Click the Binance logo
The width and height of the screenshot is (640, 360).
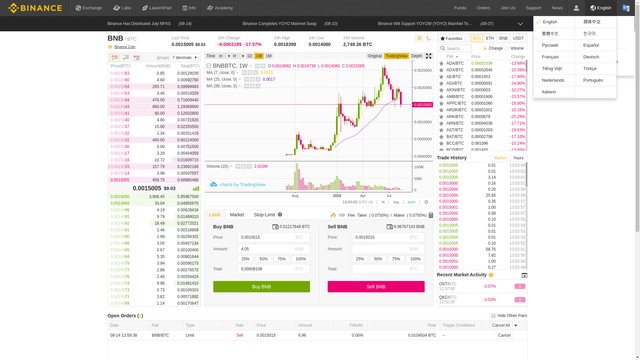click(x=35, y=8)
